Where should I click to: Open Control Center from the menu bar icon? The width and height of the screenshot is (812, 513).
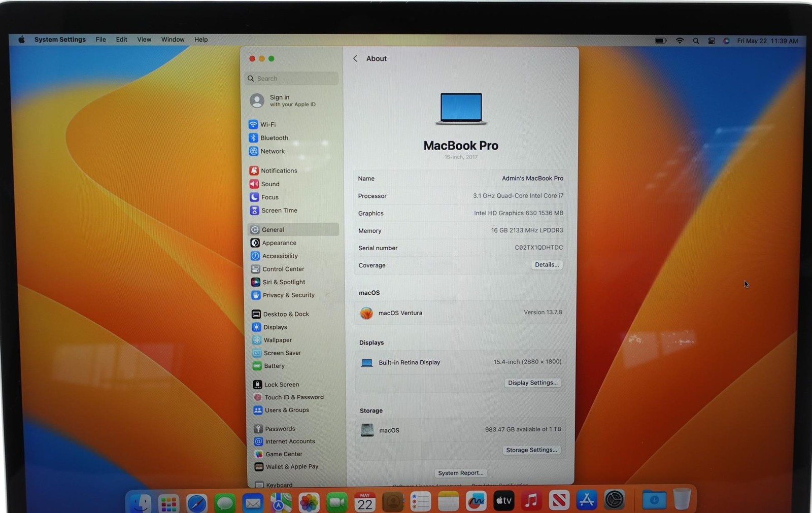coord(712,41)
